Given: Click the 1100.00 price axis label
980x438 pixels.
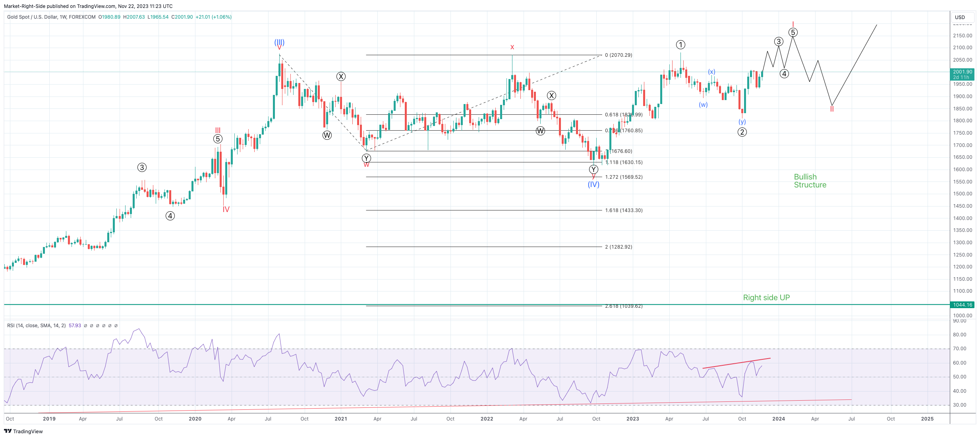Looking at the screenshot, I should [x=963, y=291].
